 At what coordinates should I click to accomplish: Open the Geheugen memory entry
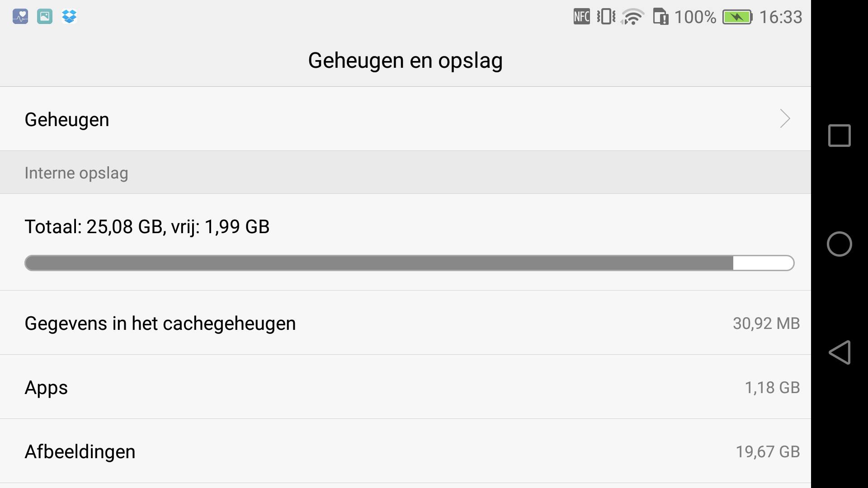[67, 120]
